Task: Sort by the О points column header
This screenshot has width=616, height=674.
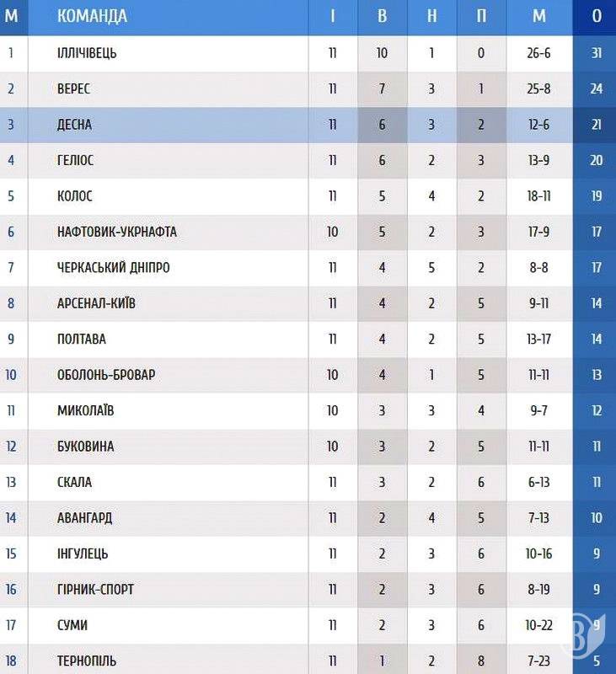Action: (x=597, y=16)
